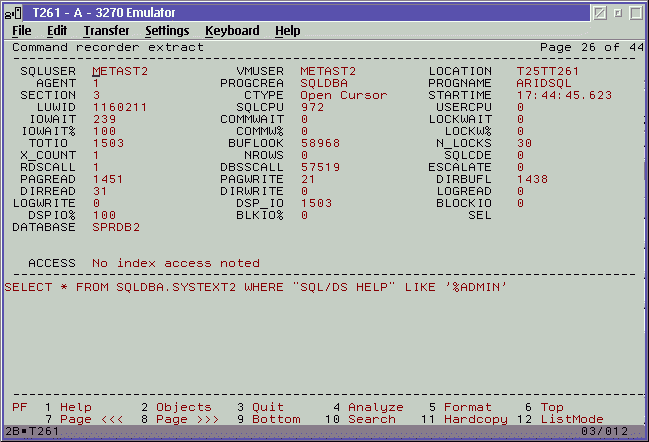Open the Transfer menu

[106, 31]
